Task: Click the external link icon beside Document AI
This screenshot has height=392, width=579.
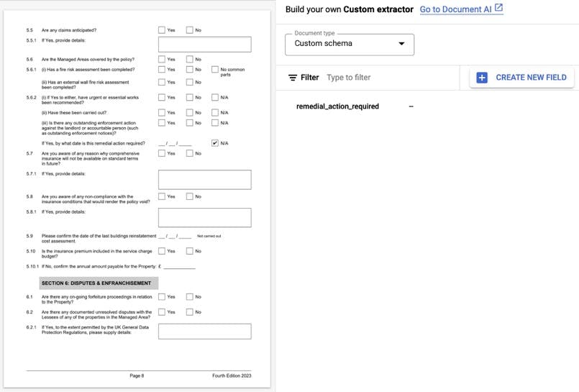Action: pos(498,8)
